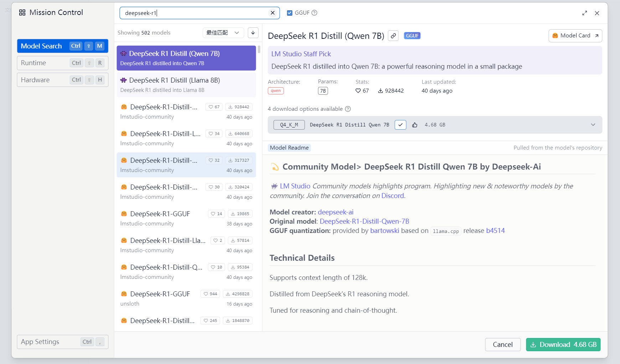The image size is (620, 364).
Task: Toggle the sort direction arrow button
Action: 253,33
